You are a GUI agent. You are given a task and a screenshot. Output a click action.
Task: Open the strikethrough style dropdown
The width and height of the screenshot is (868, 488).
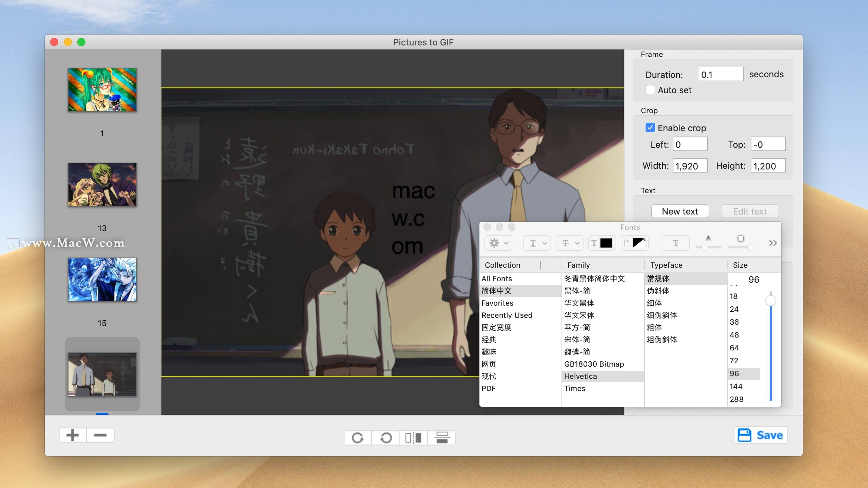click(570, 243)
